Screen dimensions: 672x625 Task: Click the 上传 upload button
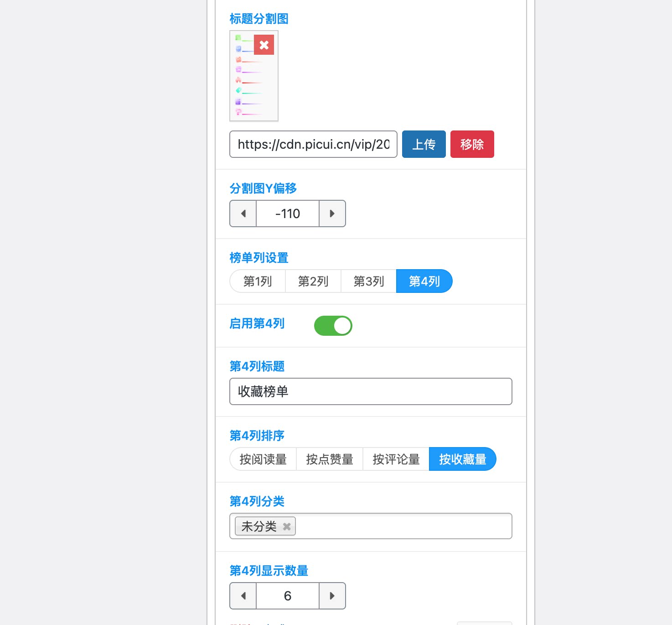point(424,144)
